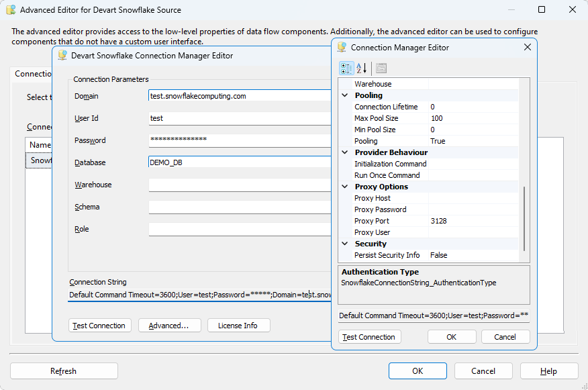Image resolution: width=588 pixels, height=390 pixels.
Task: Sort properties alphabetically with A-Z icon
Action: 361,68
